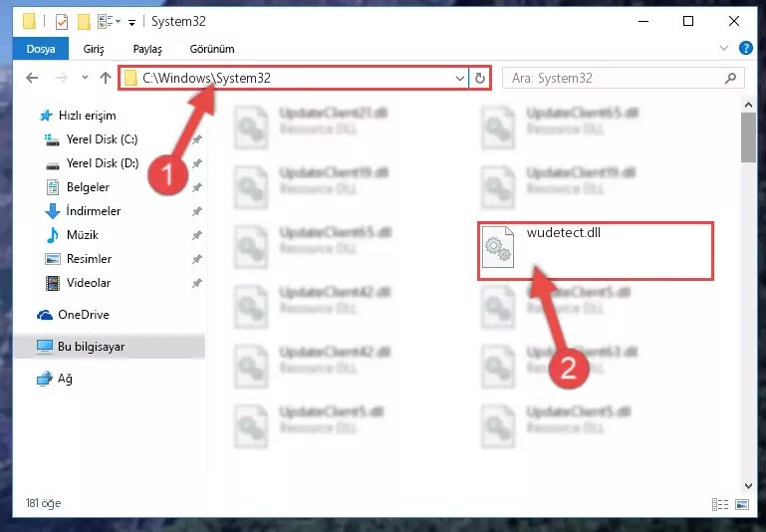Image resolution: width=766 pixels, height=532 pixels.
Task: Click the Back navigation arrow
Action: (x=32, y=78)
